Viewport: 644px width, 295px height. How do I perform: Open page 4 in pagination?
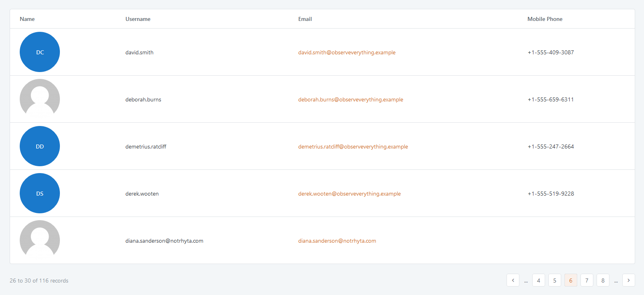tap(539, 280)
